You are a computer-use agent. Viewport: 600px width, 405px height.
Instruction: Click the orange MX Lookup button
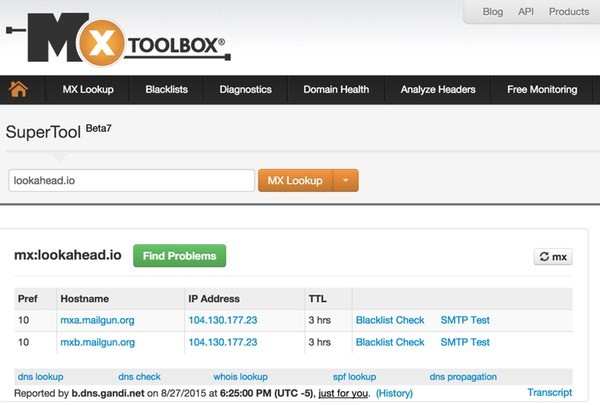click(x=295, y=180)
